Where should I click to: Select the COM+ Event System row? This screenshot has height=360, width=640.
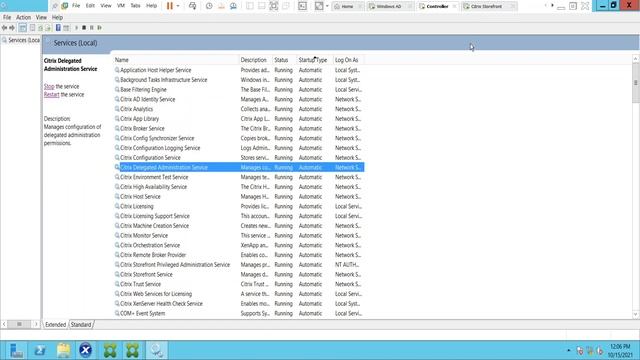point(239,313)
